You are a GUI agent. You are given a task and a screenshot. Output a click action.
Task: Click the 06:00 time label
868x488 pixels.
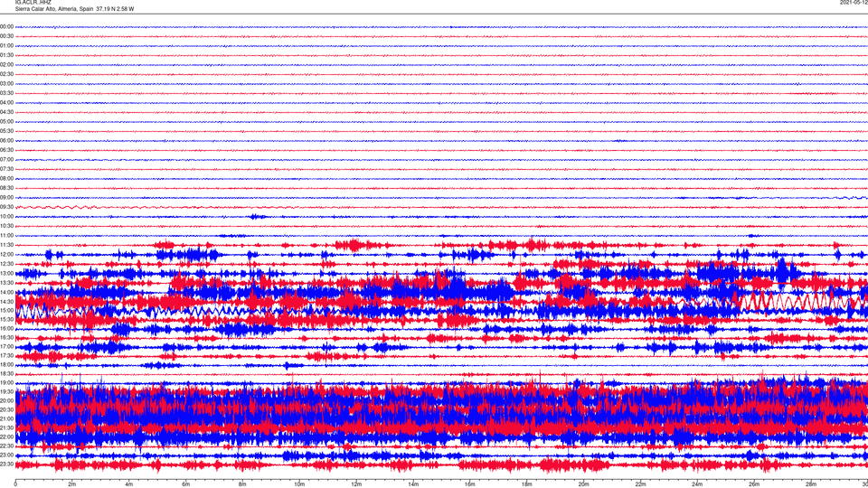pos(6,141)
